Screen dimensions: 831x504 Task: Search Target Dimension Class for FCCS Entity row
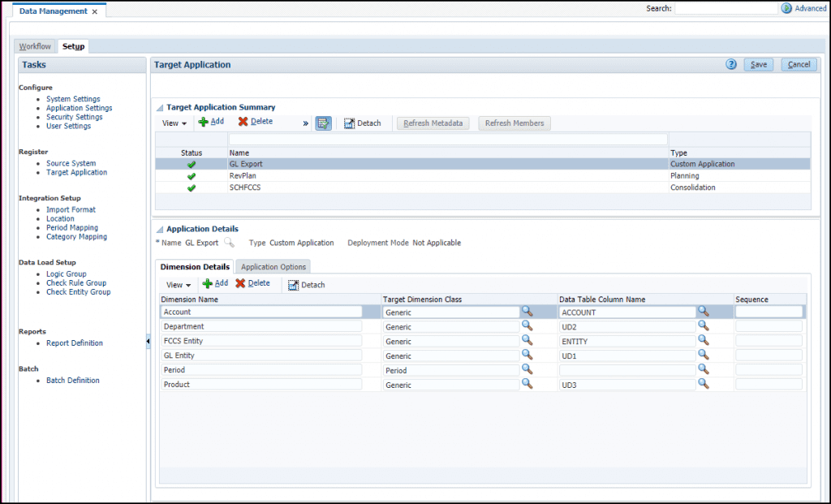click(x=527, y=340)
